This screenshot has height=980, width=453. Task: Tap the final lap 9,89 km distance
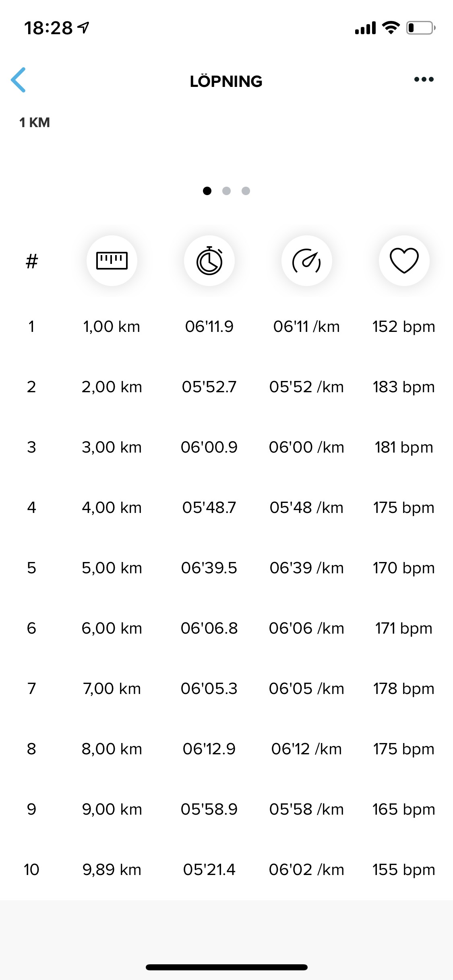point(112,869)
